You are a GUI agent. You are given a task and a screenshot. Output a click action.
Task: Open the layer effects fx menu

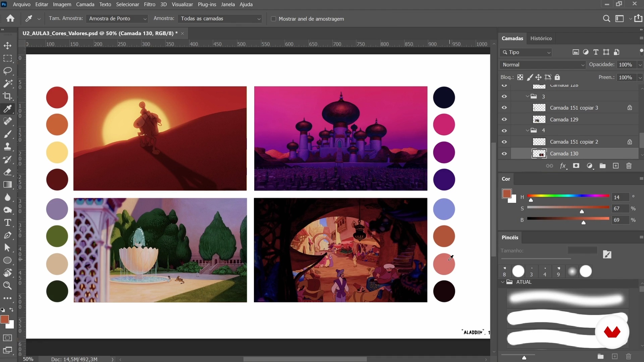(x=563, y=166)
